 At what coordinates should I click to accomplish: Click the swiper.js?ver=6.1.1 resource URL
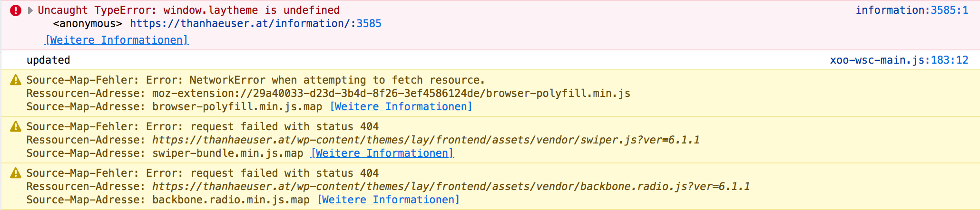(x=426, y=140)
